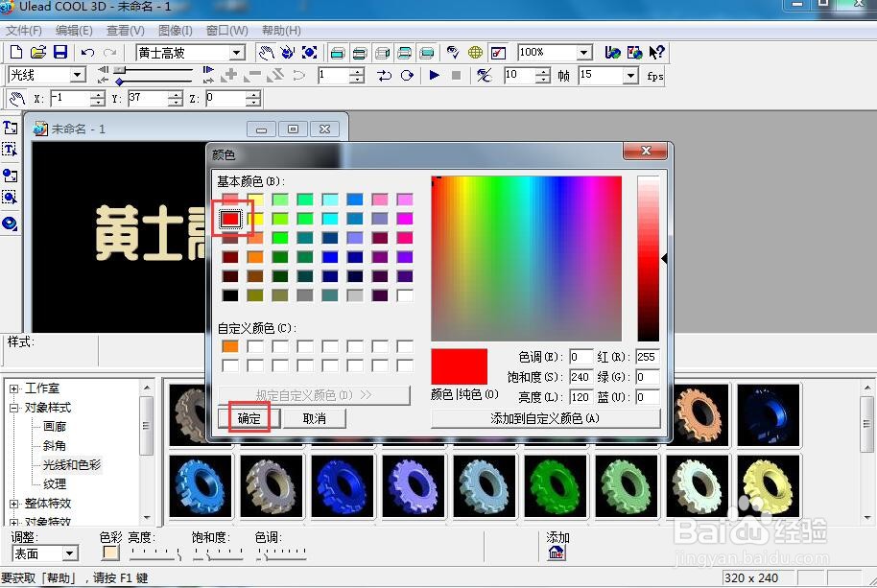The image size is (877, 588).
Task: Select the orange custom color swatch
Action: [230, 346]
